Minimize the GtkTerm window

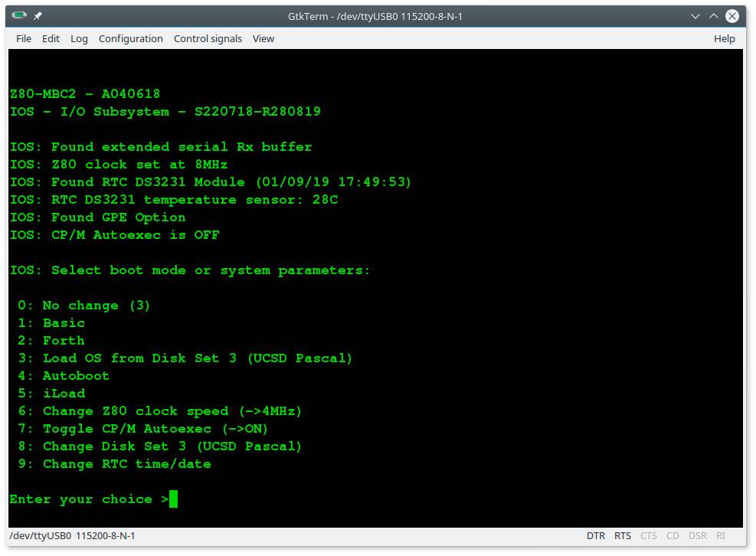point(695,16)
